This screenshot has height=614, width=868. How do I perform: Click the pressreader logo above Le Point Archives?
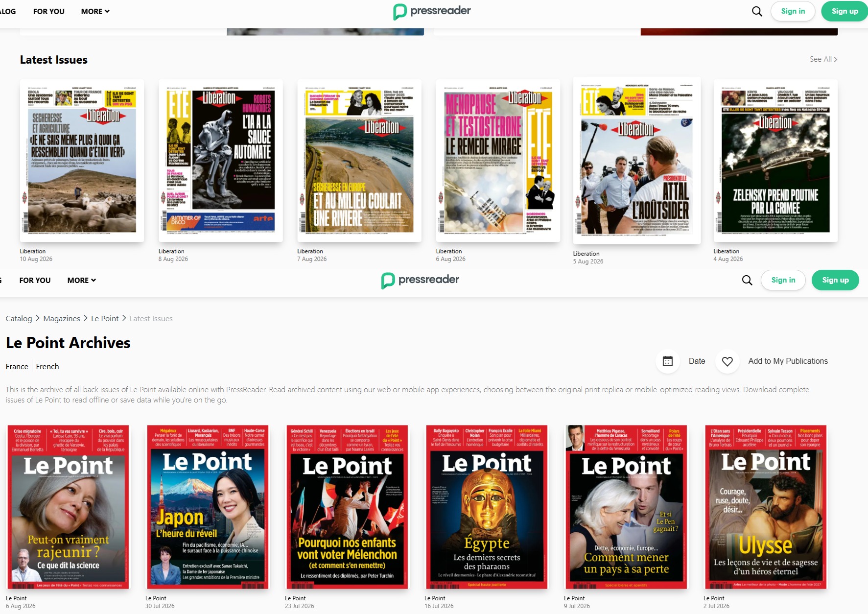[x=420, y=280]
